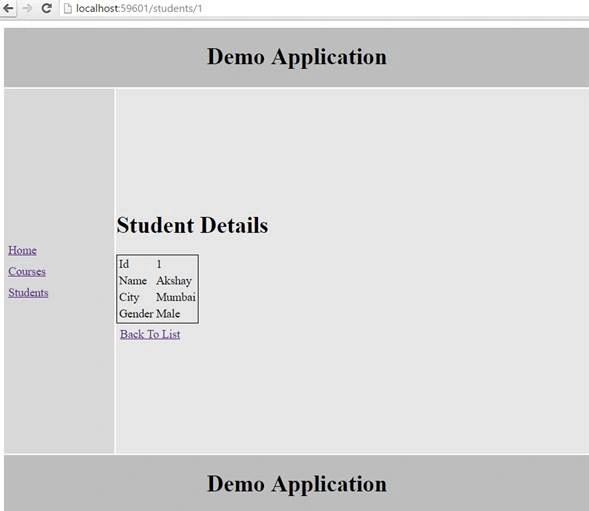Screen dimensions: 589x511
Task: Select the city value Mumbai
Action: click(176, 297)
